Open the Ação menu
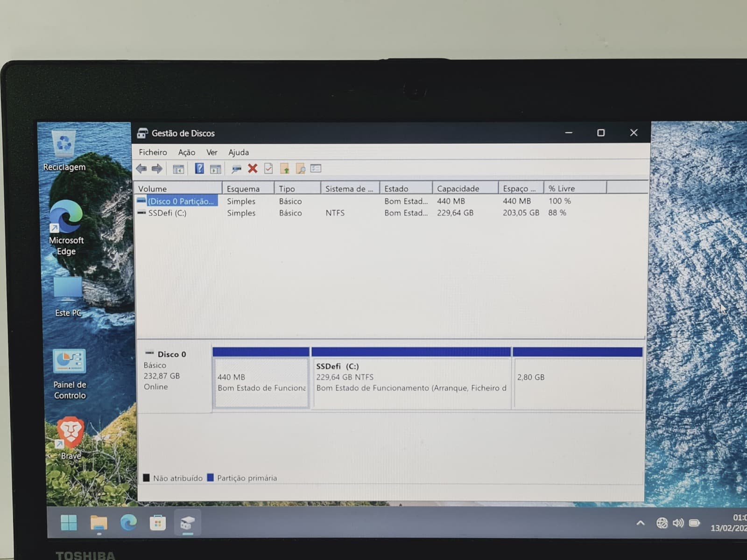The width and height of the screenshot is (747, 560). tap(187, 152)
